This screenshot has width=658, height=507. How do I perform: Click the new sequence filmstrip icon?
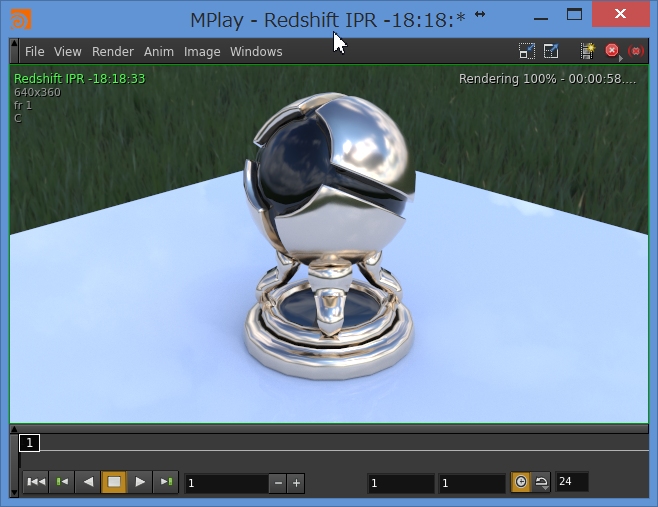[x=588, y=51]
